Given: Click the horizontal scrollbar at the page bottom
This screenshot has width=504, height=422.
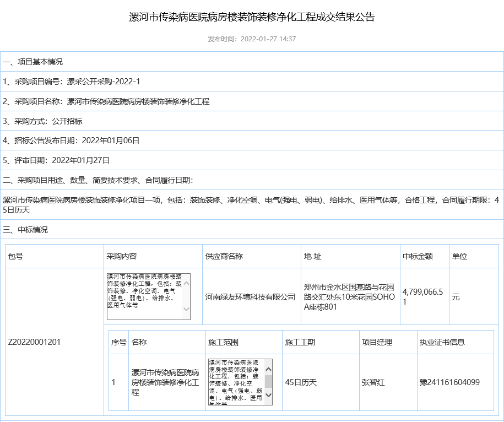Looking at the screenshot, I should (x=252, y=420).
